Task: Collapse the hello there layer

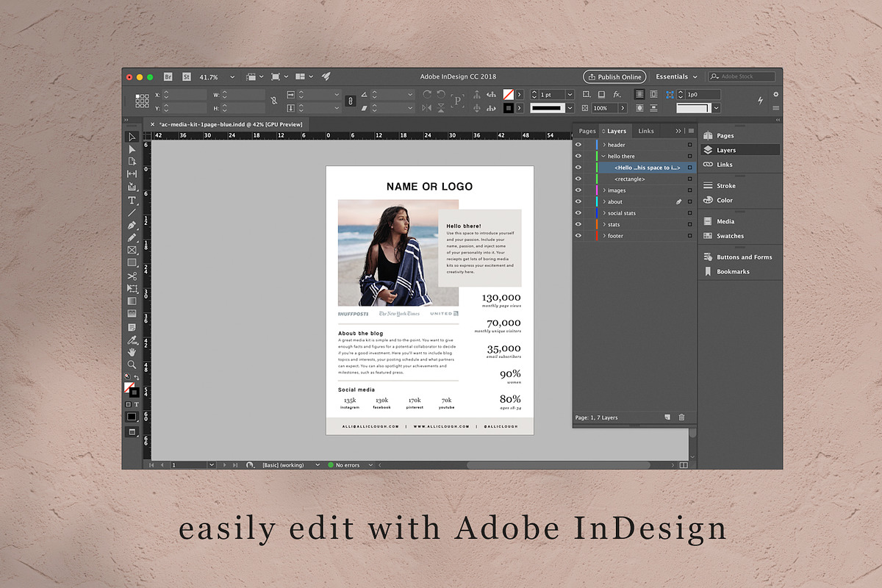Action: tap(603, 156)
